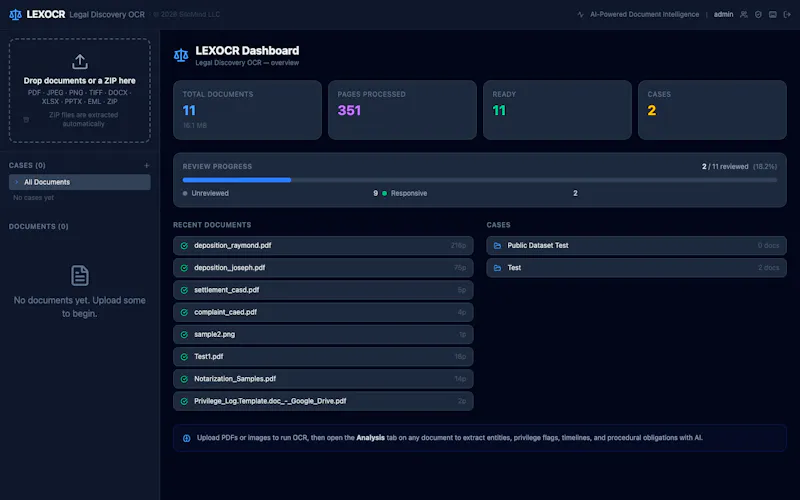Click the upload arrow icon in drop zone

click(x=80, y=62)
